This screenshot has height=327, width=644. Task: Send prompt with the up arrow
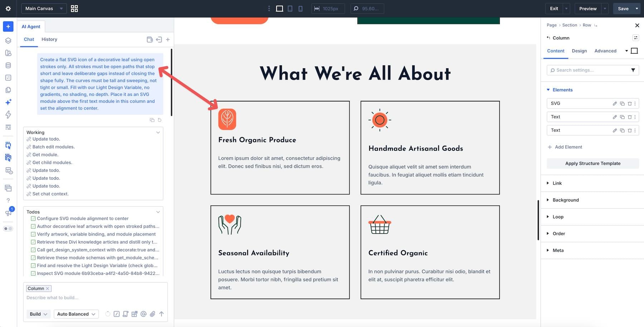point(161,314)
